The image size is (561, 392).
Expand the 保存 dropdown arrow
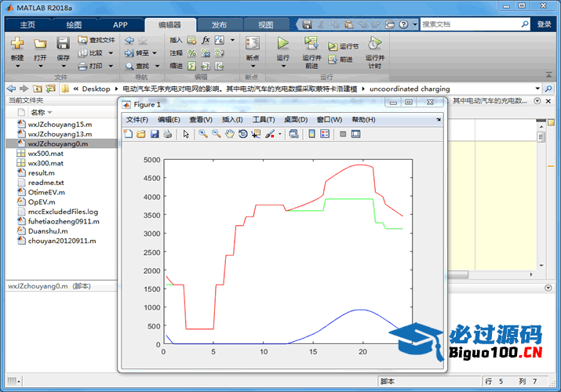tap(64, 66)
